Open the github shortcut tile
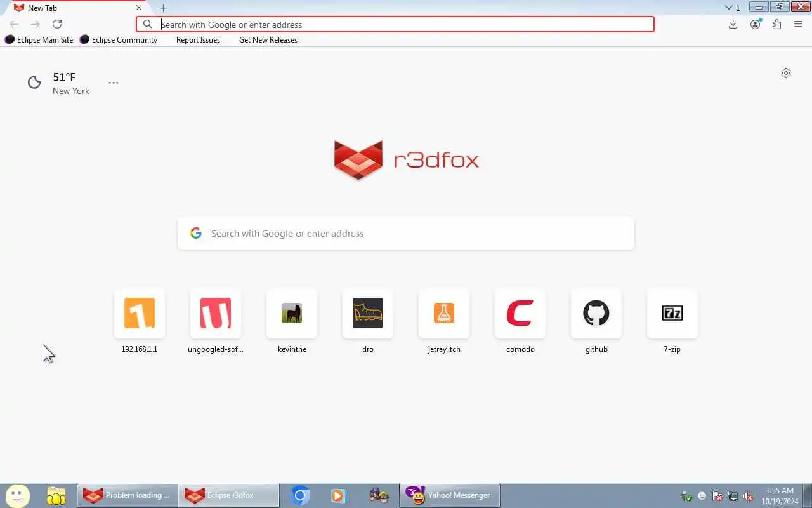This screenshot has height=508, width=812. pyautogui.click(x=596, y=321)
